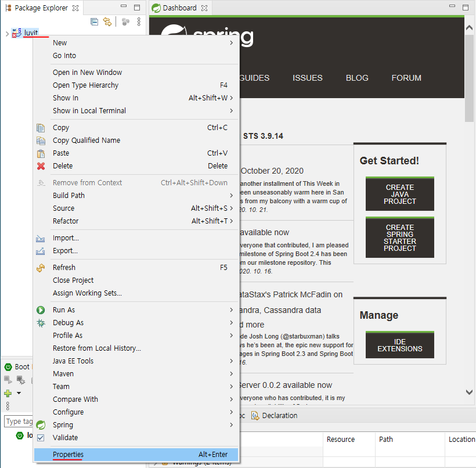Expand Show In submenu arrow
The height and width of the screenshot is (468, 476).
click(x=231, y=98)
